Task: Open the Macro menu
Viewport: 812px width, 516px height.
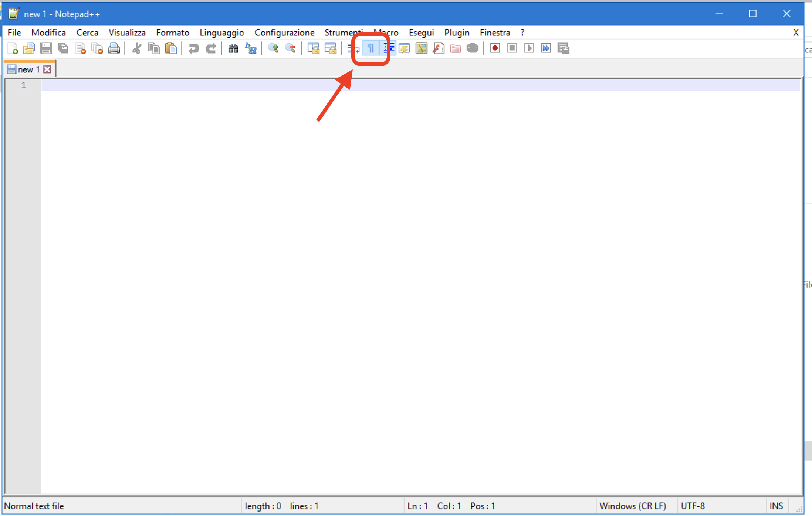Action: [386, 33]
